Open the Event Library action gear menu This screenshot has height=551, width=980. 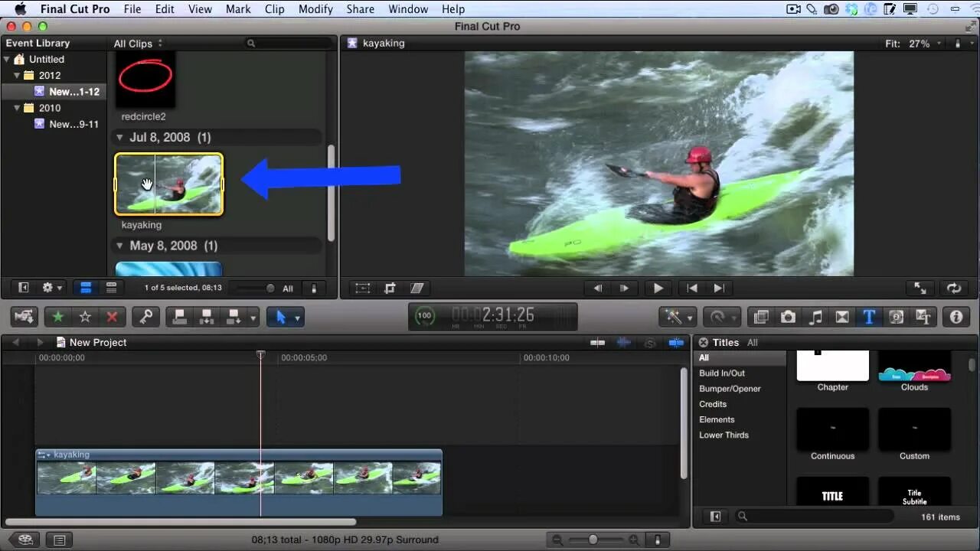[x=52, y=289]
